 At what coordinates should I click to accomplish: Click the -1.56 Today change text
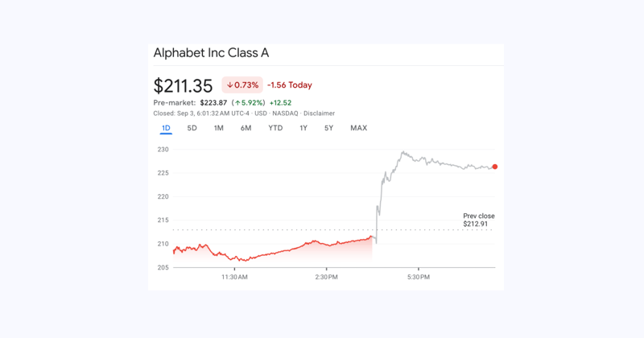290,85
